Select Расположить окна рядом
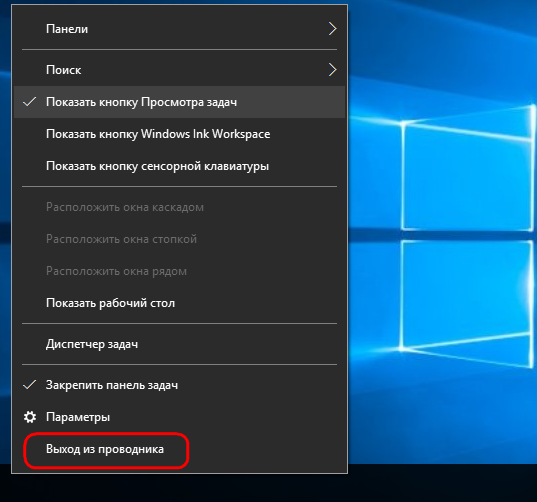537x502 pixels. [x=179, y=271]
